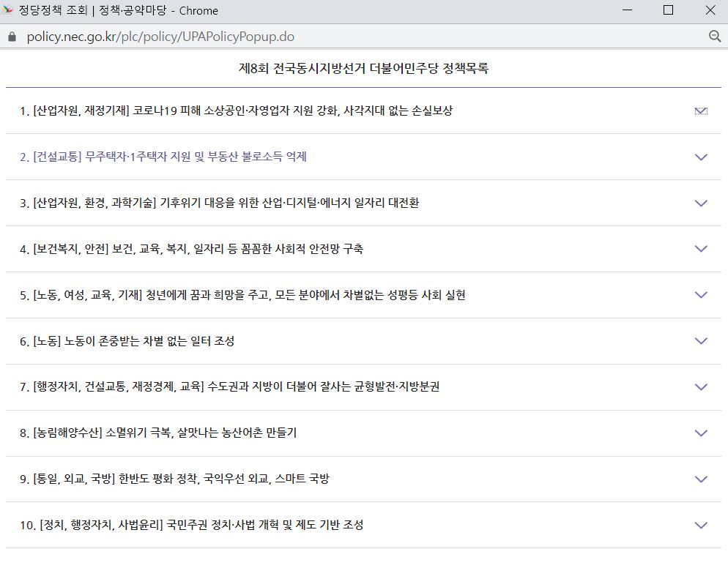Open policy 2 title '무주택자·1주택자 지원 및 부동산 불로소득 억제'
Image resolution: width=728 pixels, height=579 pixels.
pos(196,157)
